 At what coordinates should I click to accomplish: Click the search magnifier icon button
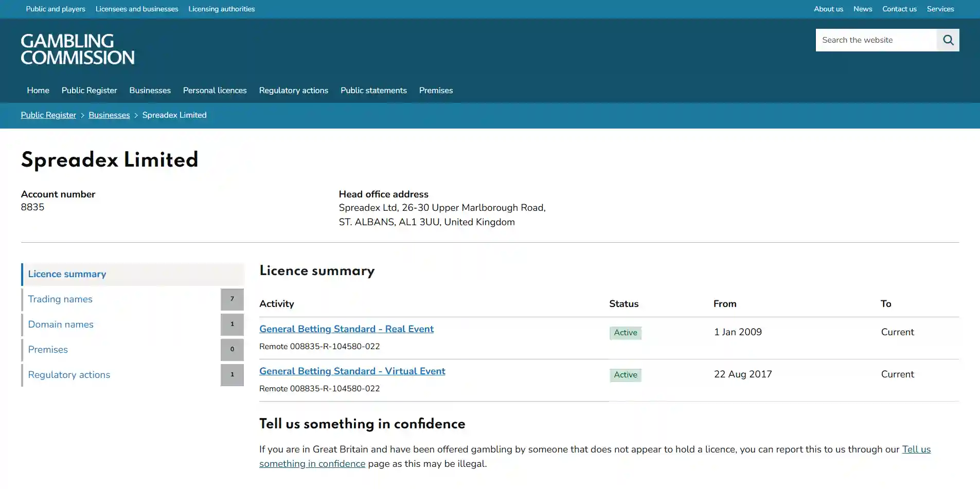[x=948, y=40]
